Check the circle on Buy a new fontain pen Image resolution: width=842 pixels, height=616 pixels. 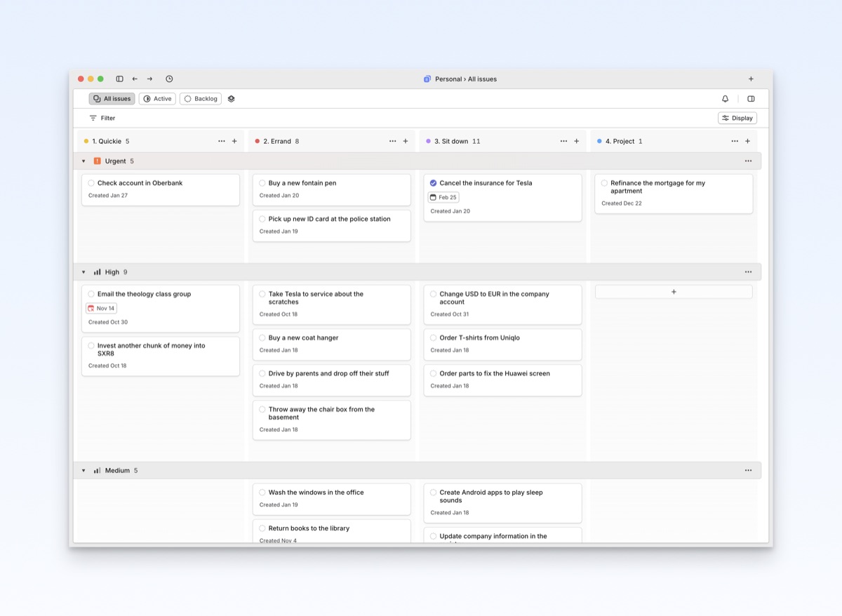[262, 182]
